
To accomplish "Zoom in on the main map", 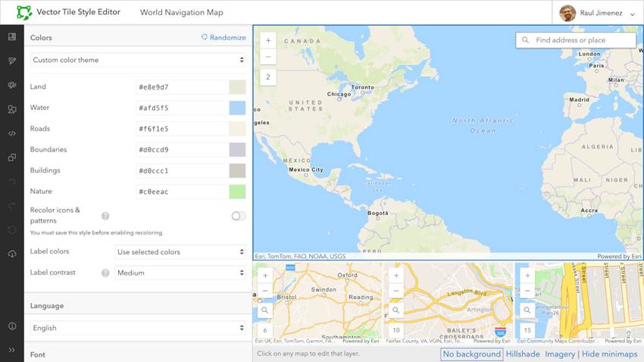I will click(268, 41).
